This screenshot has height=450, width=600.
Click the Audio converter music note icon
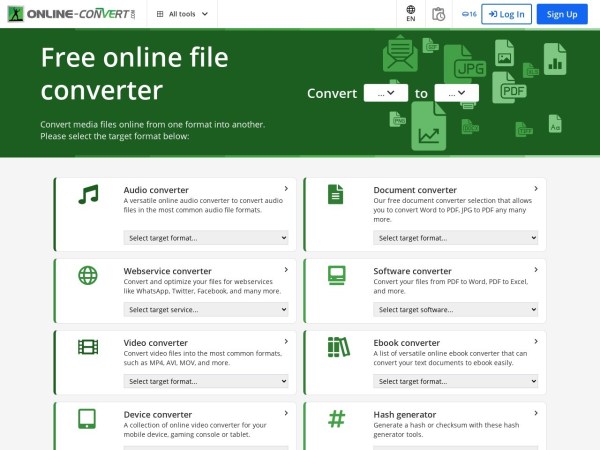coord(88,194)
